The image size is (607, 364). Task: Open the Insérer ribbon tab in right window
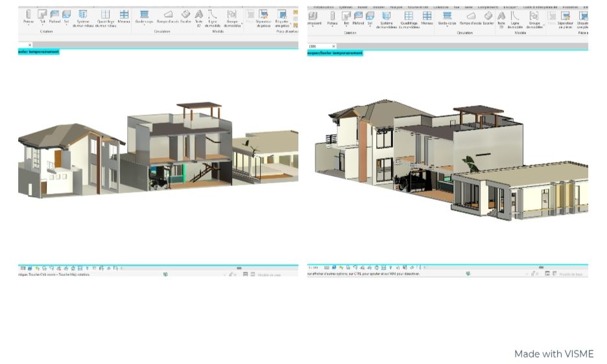click(x=363, y=7)
